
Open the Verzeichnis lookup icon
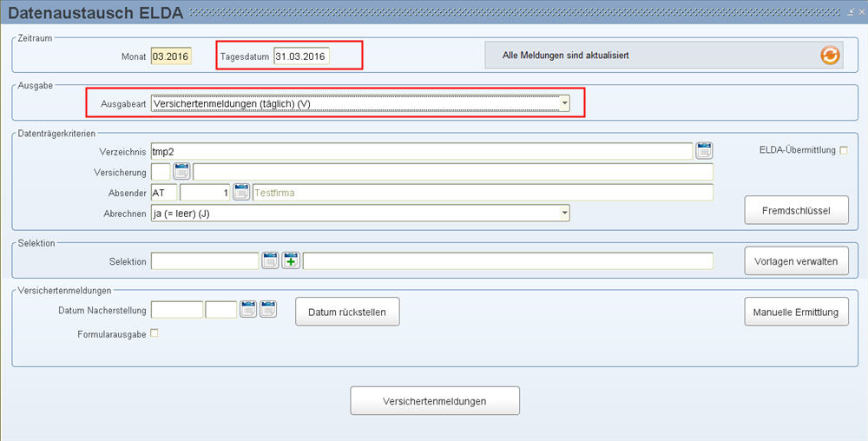704,151
